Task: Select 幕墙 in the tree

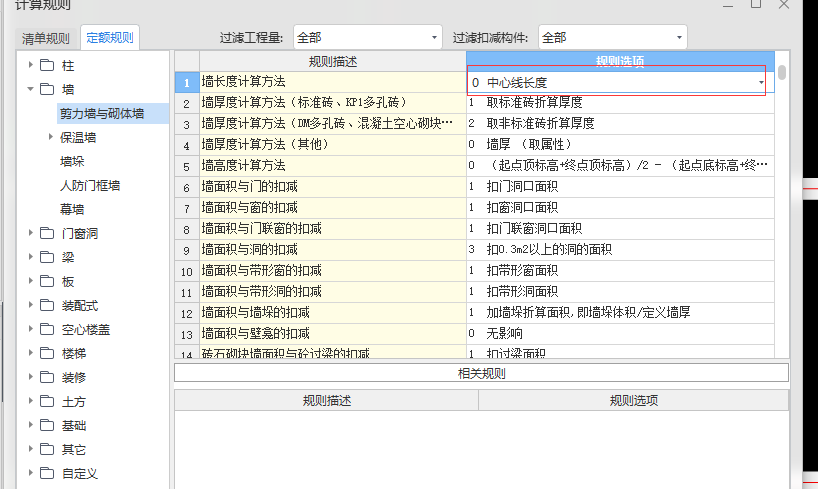Action: pos(72,209)
